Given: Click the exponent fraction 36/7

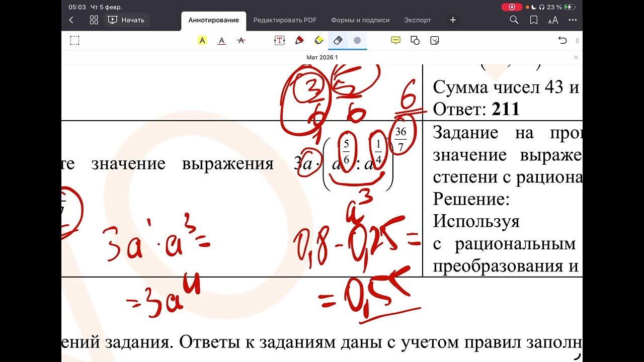Looking at the screenshot, I should (x=400, y=139).
